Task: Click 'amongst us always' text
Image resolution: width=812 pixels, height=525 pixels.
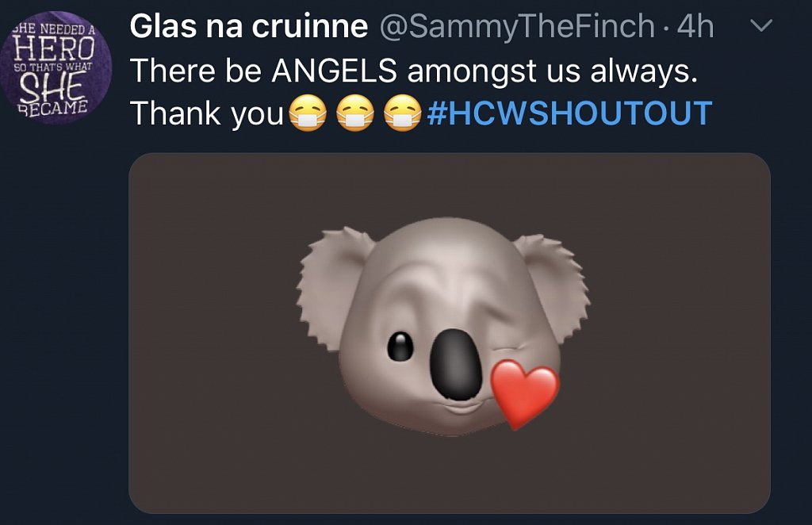Action: 553,71
